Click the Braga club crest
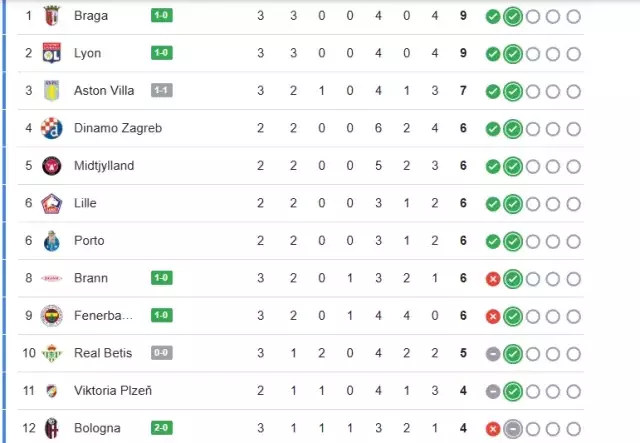 coord(52,16)
